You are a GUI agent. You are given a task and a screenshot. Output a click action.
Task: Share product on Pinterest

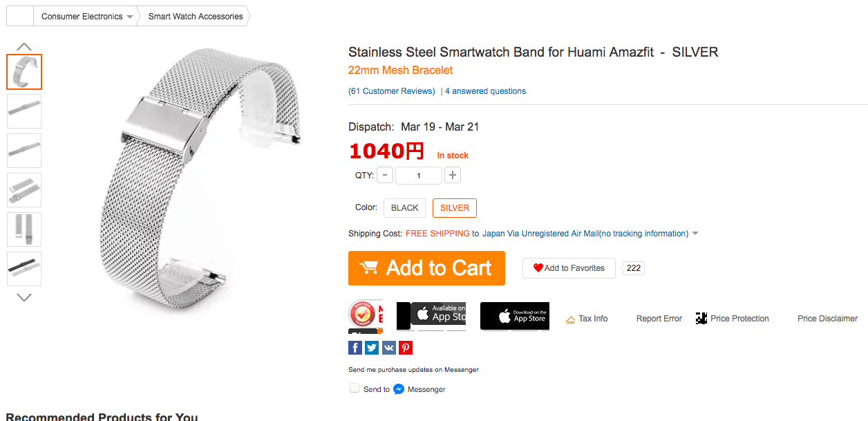tap(406, 348)
